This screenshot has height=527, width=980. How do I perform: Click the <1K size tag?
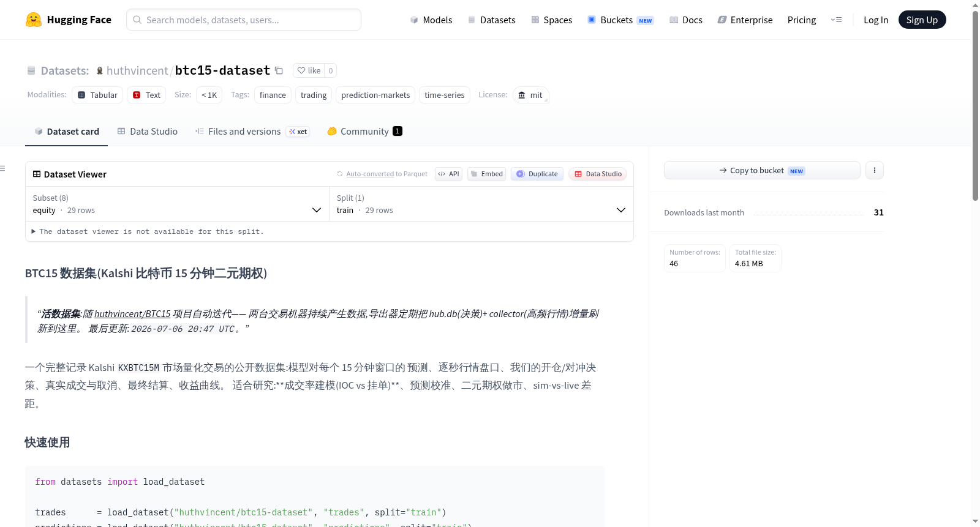209,95
